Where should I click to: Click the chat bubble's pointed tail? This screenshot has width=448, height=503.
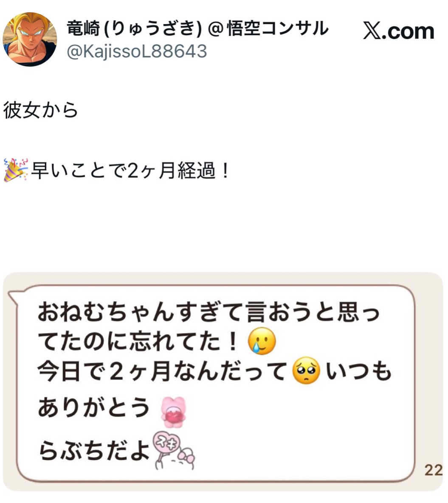point(14,297)
